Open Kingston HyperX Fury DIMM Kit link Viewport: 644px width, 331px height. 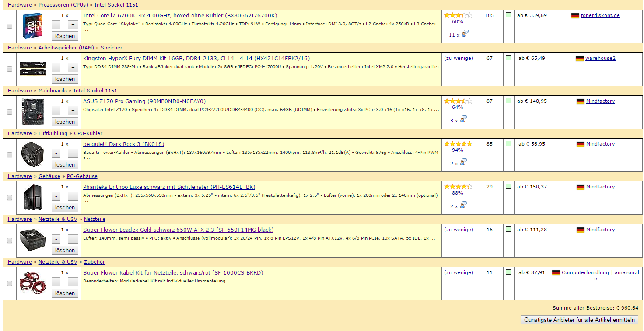[196, 59]
